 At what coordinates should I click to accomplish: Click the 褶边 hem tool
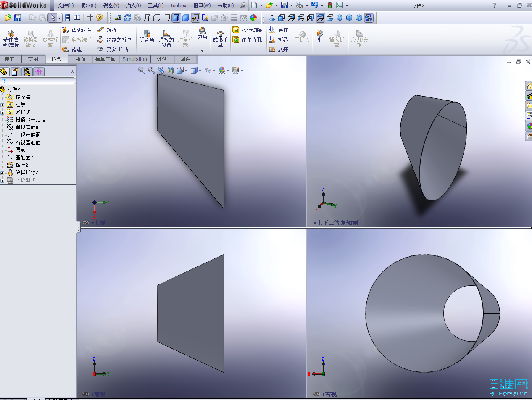coord(72,50)
